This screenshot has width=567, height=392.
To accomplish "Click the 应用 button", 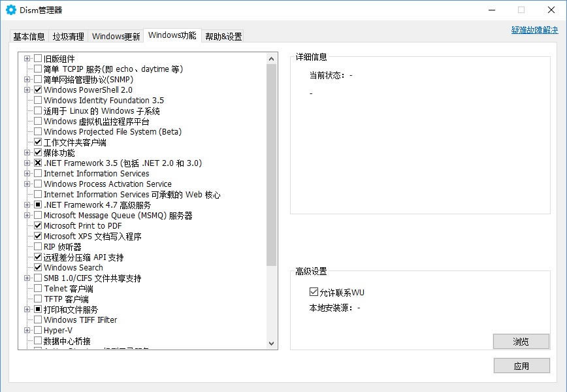I will [x=521, y=366].
